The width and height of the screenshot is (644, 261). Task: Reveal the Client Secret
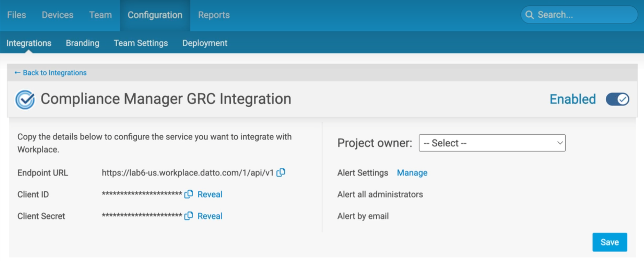click(210, 216)
